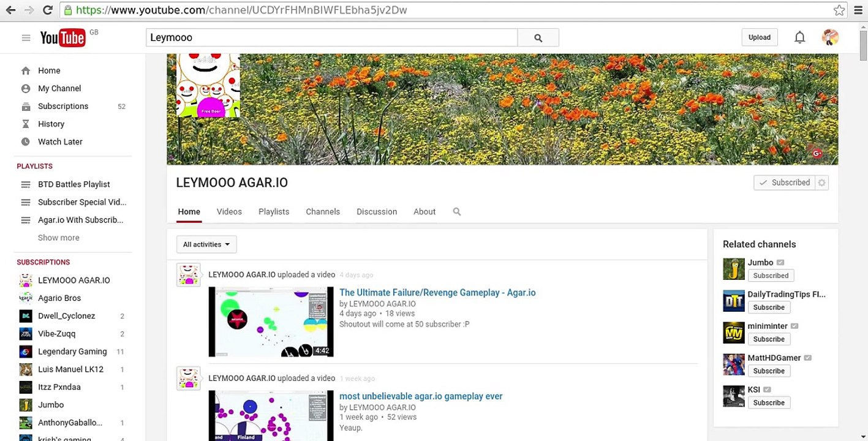Open the Finland agar.io video thumbnail
The image size is (868, 441).
pos(271,416)
